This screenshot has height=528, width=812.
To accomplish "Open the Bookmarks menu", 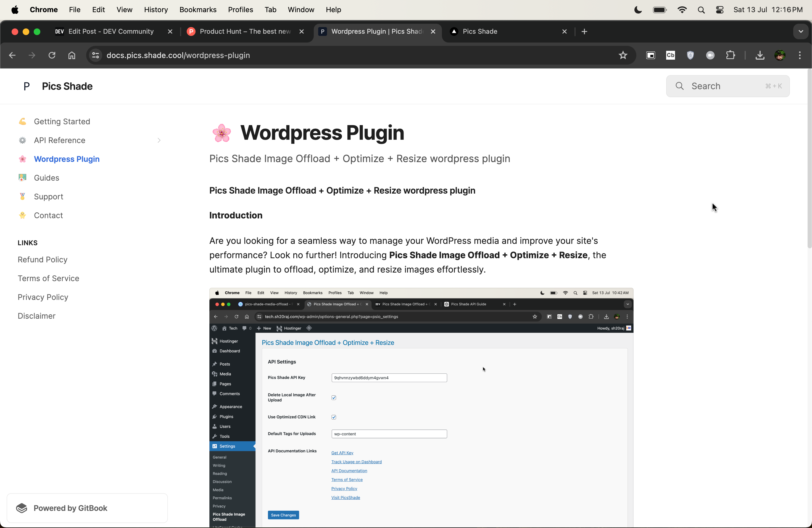I will 198,10.
